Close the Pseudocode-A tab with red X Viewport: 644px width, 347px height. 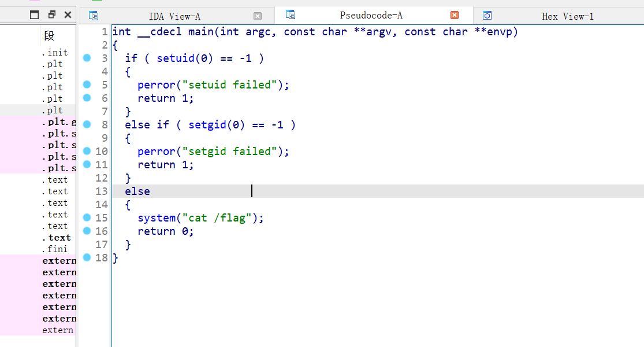455,16
